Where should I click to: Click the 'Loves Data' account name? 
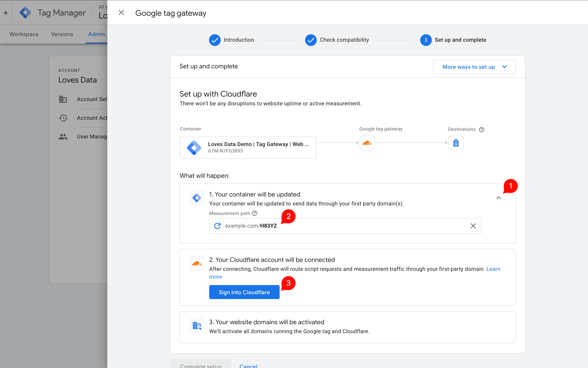[x=78, y=80]
